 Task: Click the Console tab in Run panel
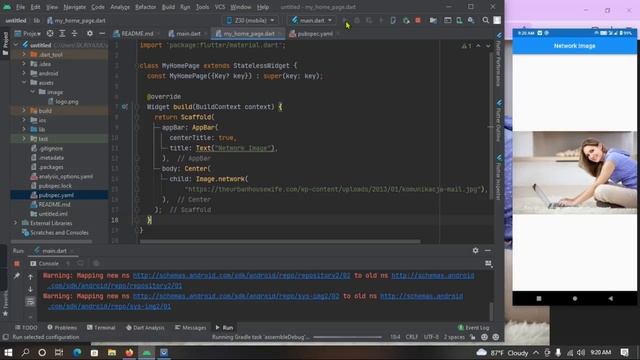pyautogui.click(x=44, y=264)
